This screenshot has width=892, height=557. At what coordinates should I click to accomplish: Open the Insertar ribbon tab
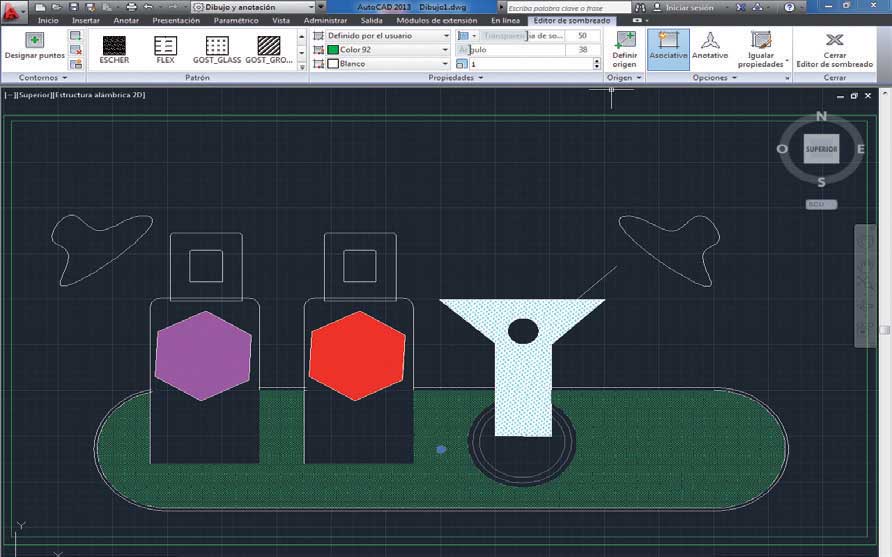(85, 20)
